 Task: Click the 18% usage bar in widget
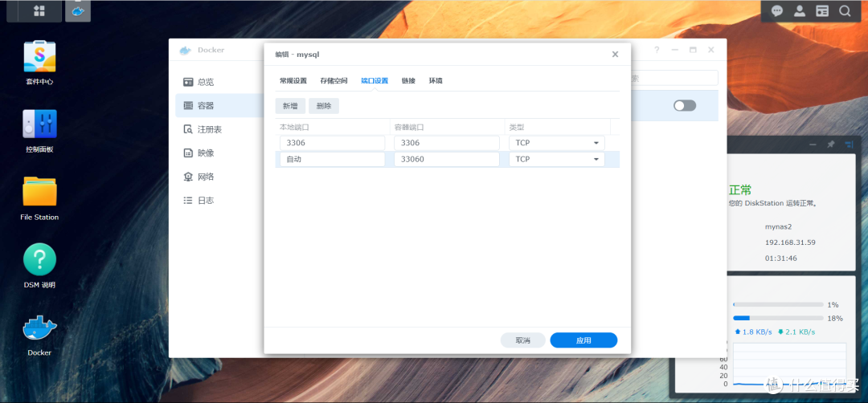click(778, 319)
